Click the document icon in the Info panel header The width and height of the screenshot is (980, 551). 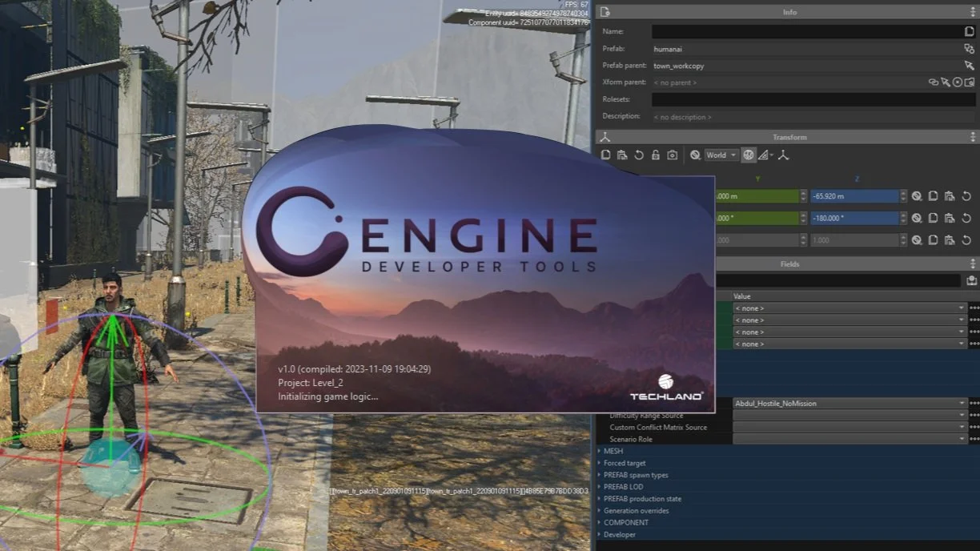point(605,12)
